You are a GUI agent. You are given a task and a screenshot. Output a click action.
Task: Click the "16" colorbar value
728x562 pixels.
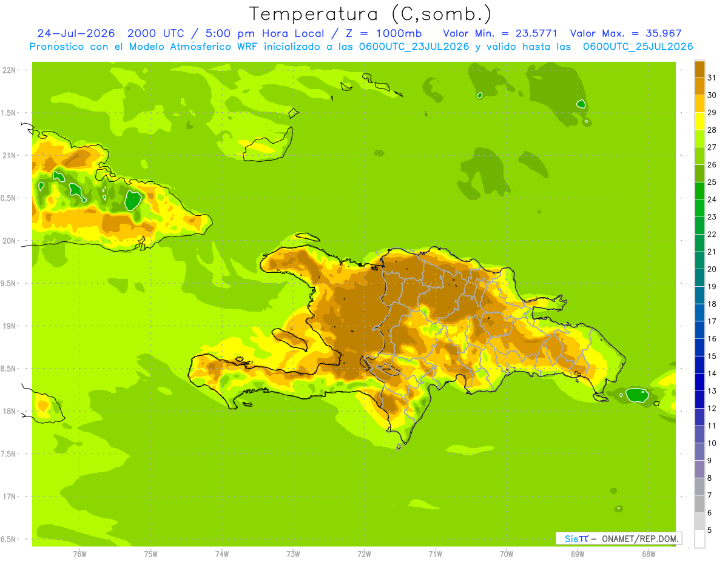click(x=712, y=339)
